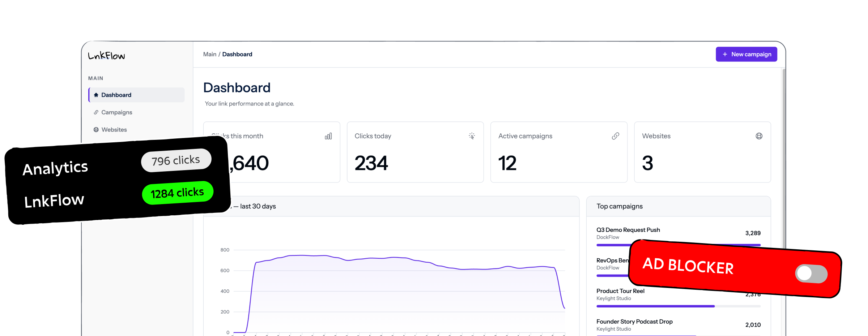
Task: Click the cursor click icon on Clicks today card
Action: point(472,136)
